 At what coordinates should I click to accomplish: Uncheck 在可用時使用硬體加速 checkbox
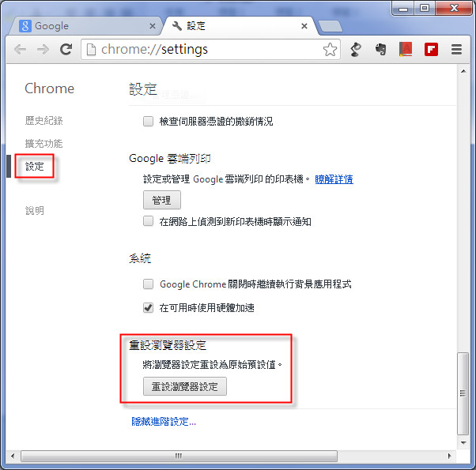click(148, 308)
